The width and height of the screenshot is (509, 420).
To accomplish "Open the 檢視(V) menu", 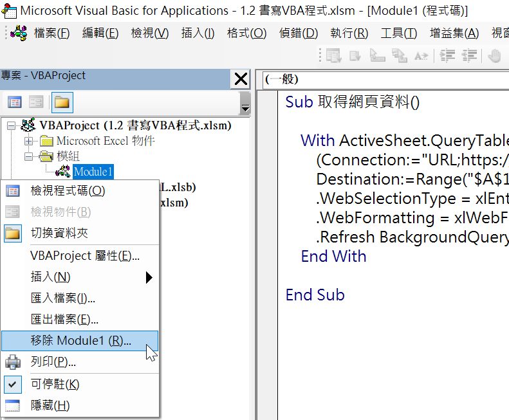I will [150, 33].
